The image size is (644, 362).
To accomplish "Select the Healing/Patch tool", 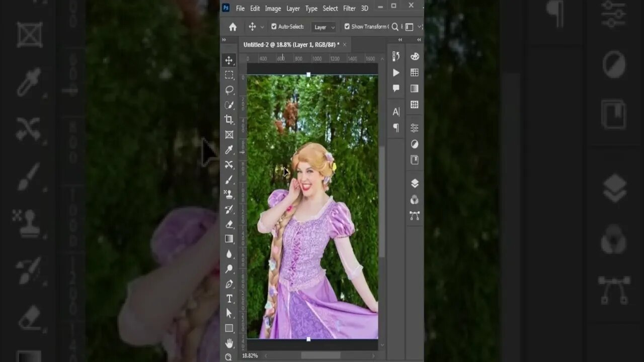I will (x=229, y=164).
